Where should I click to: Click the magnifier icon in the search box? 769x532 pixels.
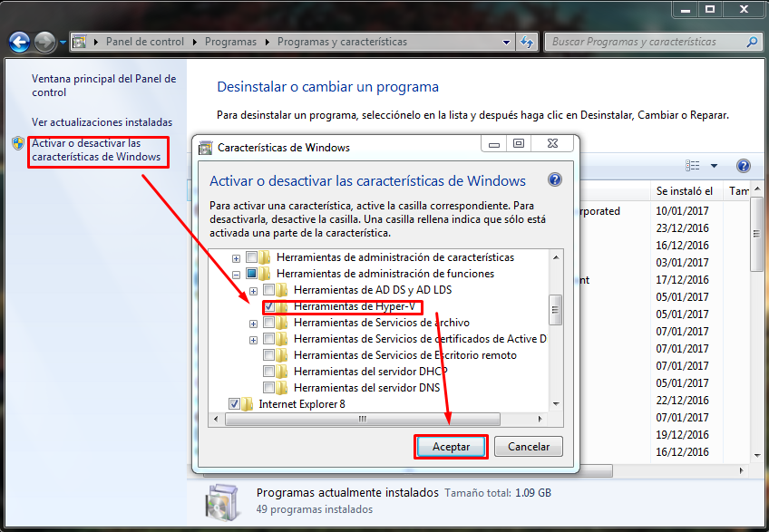(x=752, y=43)
